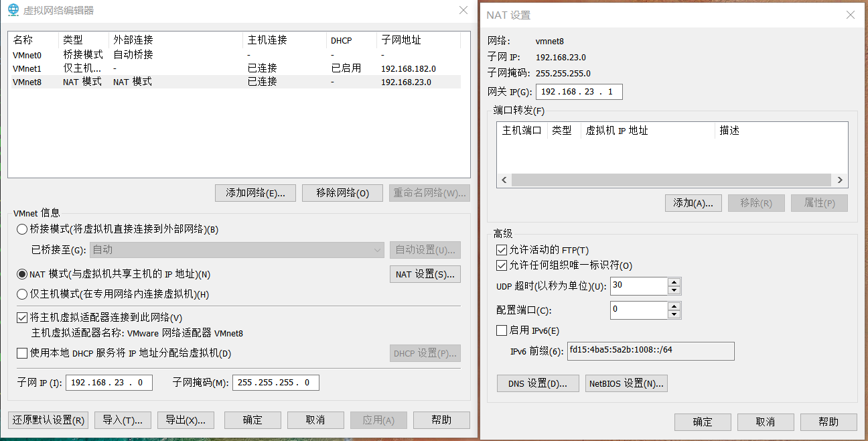
Task: Close the 虚拟网络编辑器 window
Action: [463, 10]
